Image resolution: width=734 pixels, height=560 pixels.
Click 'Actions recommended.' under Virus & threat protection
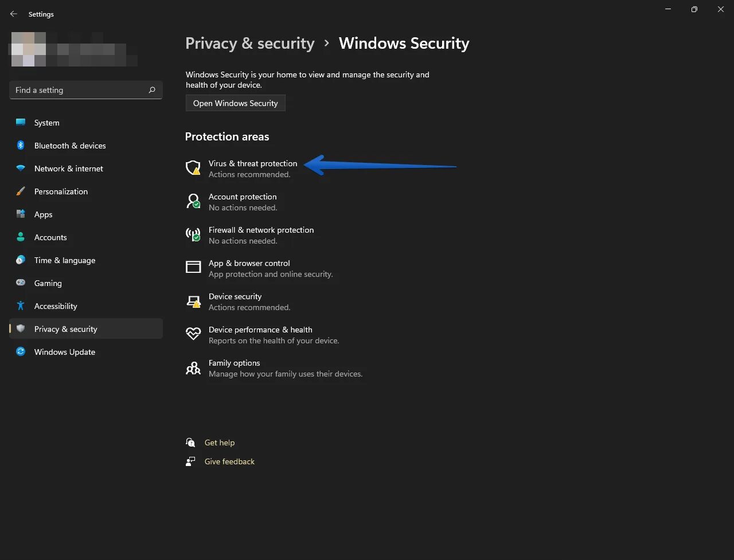click(249, 174)
